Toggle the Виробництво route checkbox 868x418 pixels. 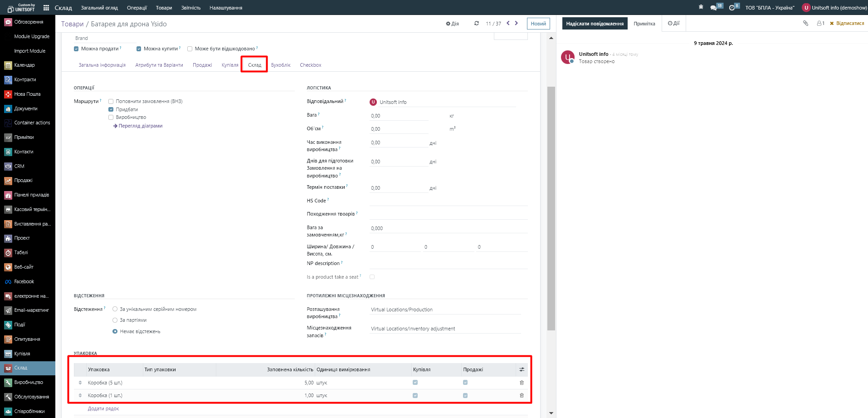pyautogui.click(x=111, y=117)
